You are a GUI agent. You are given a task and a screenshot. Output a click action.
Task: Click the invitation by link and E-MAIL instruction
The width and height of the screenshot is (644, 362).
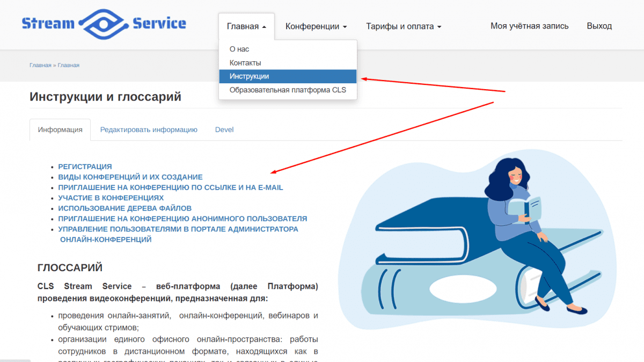click(x=170, y=187)
